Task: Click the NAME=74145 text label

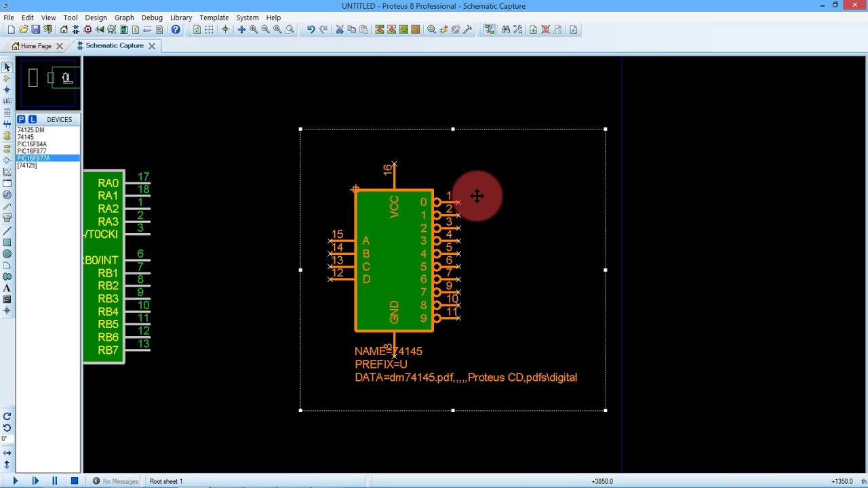Action: pos(388,351)
